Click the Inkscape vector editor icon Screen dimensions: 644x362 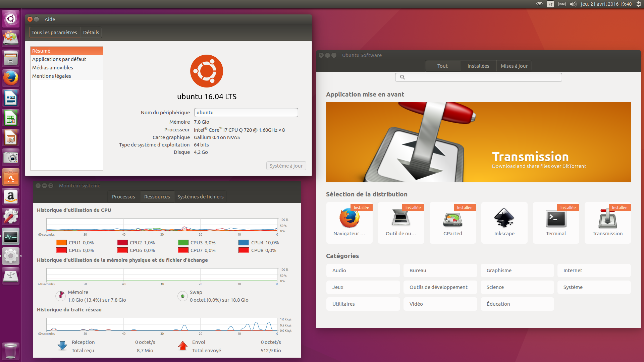point(504,218)
